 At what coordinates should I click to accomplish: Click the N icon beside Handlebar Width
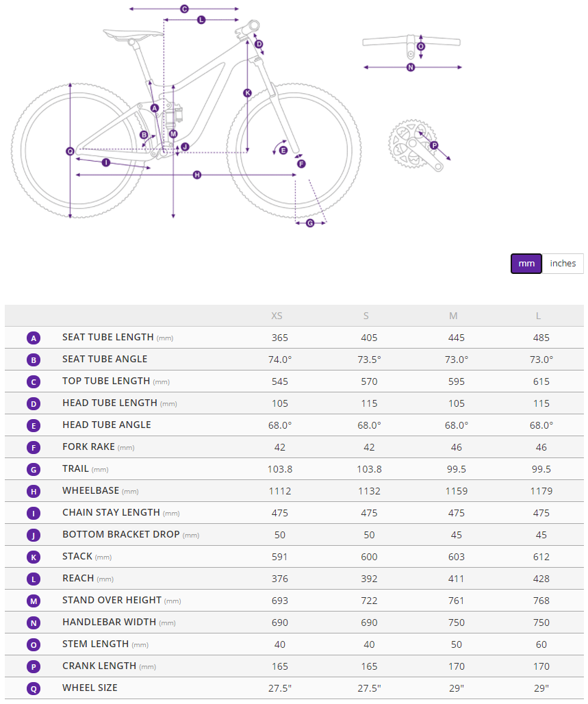point(34,623)
